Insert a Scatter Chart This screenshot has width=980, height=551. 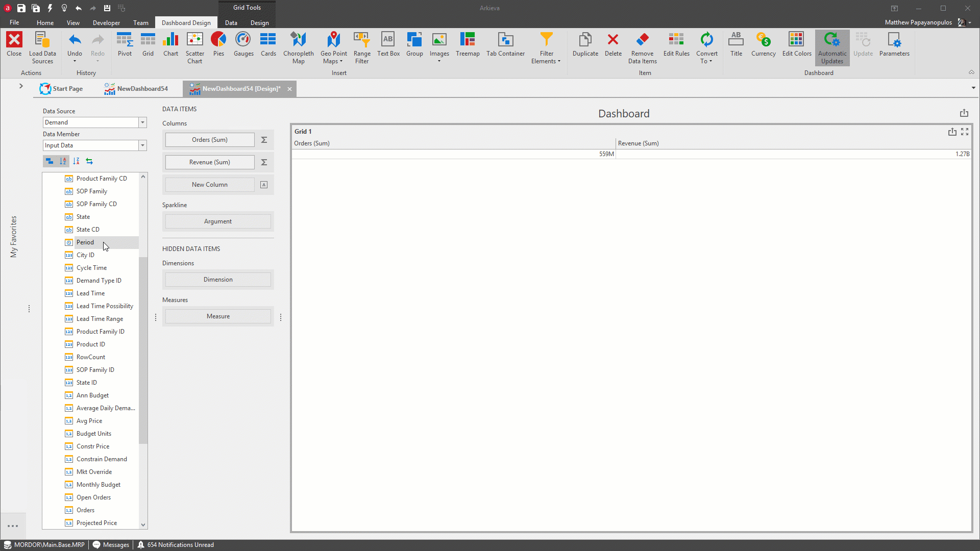coord(194,48)
